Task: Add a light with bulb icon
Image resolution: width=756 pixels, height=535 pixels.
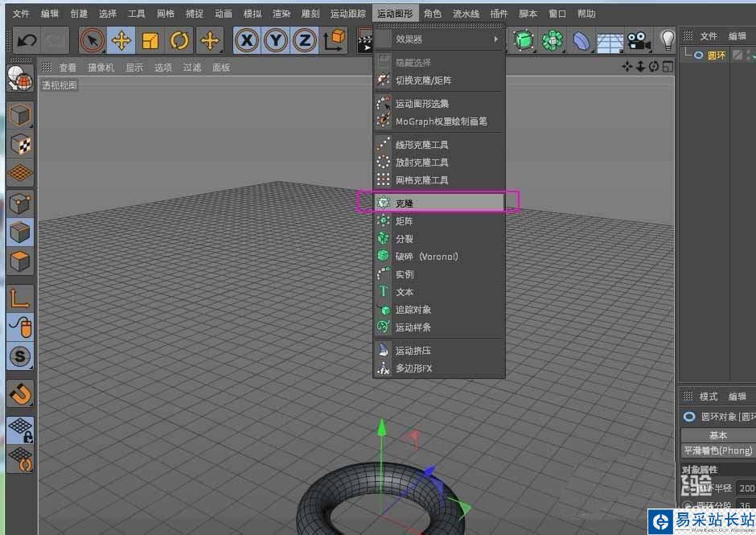Action: [668, 40]
